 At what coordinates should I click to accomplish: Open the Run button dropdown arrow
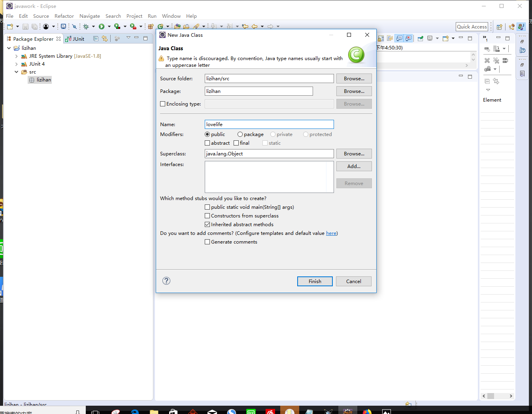pos(109,26)
